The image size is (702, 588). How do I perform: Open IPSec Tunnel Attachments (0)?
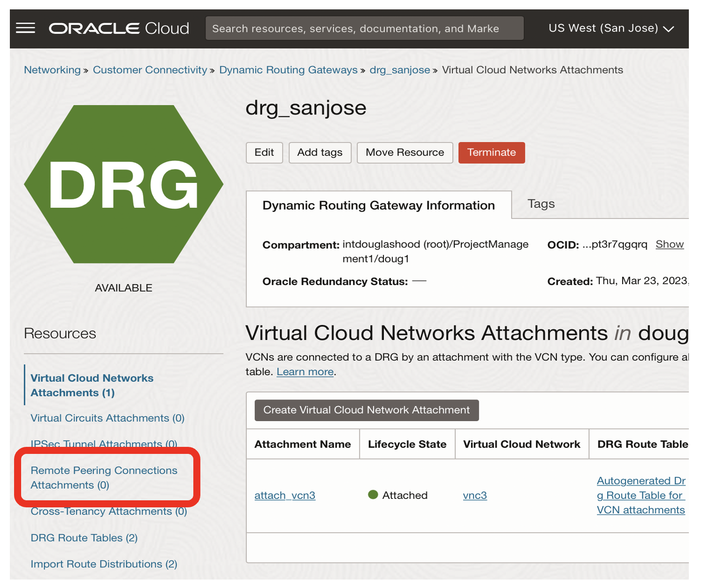[x=104, y=444]
